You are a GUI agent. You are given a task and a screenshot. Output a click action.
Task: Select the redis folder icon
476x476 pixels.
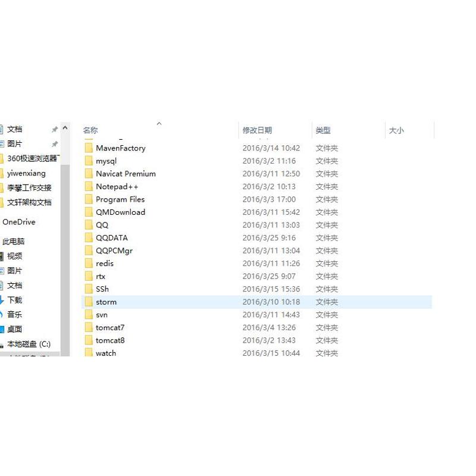[x=89, y=263]
